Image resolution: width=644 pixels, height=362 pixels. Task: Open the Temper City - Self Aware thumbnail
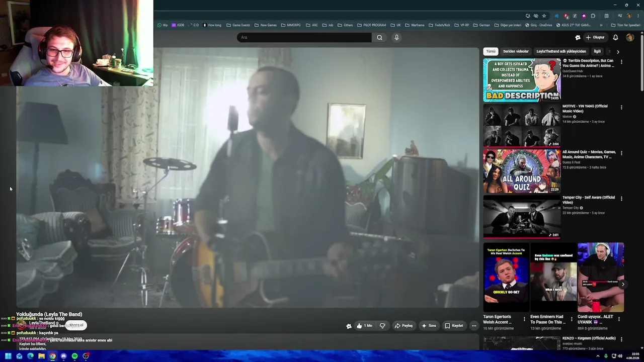522,217
